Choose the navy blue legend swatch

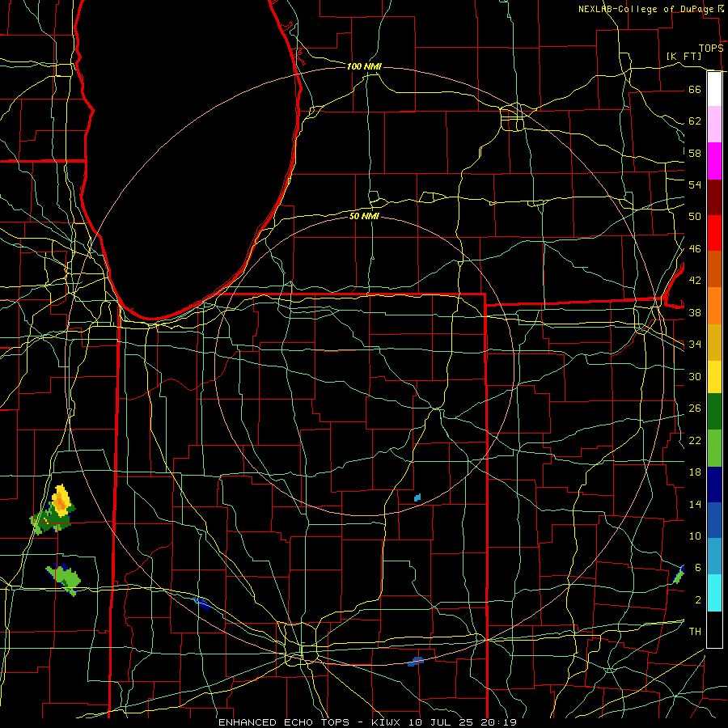click(x=714, y=485)
